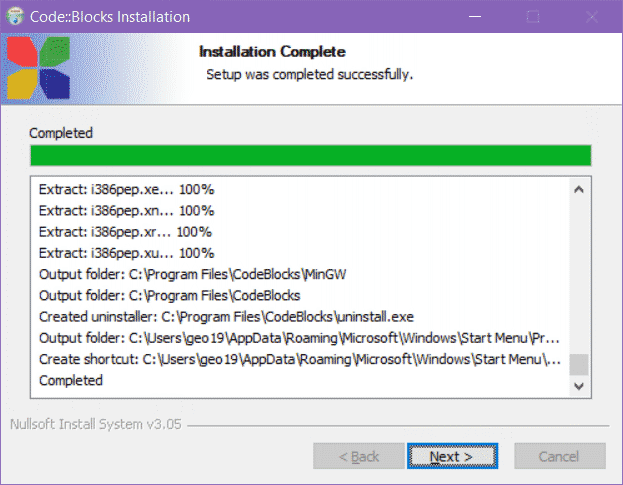Click the greyed-out Cancel button
Viewport: 623px width, 485px height.
click(x=558, y=456)
